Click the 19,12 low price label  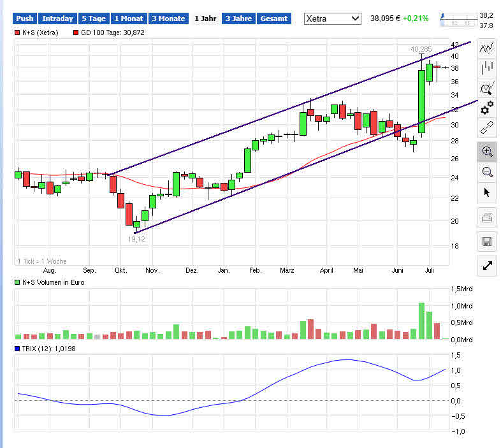pos(136,239)
